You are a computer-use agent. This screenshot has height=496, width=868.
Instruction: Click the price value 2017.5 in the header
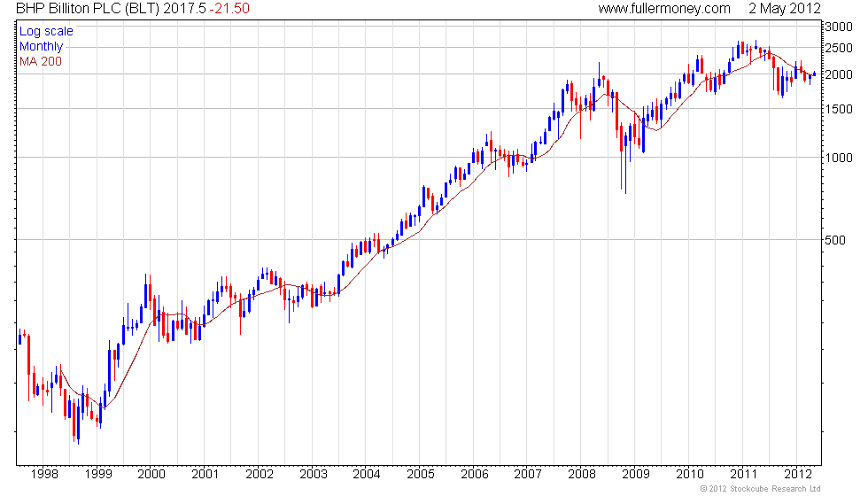click(x=184, y=8)
